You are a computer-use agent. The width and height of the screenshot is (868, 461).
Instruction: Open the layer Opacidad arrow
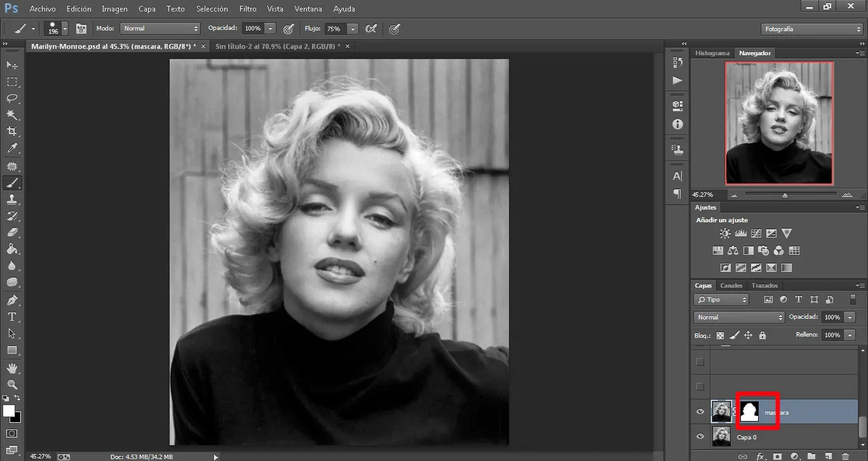pos(850,317)
